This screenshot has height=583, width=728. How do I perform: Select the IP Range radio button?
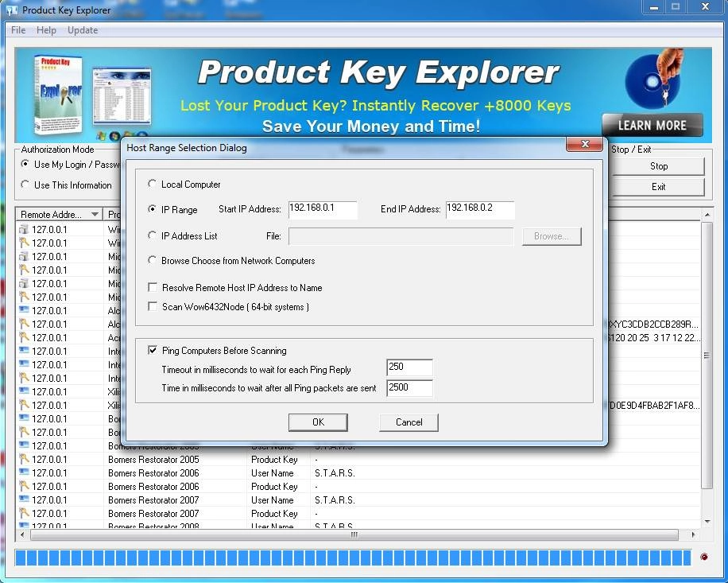[152, 209]
